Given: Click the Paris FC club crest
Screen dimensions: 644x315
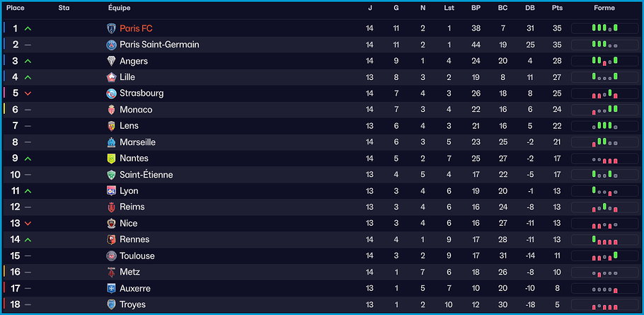Looking at the screenshot, I should coord(111,28).
